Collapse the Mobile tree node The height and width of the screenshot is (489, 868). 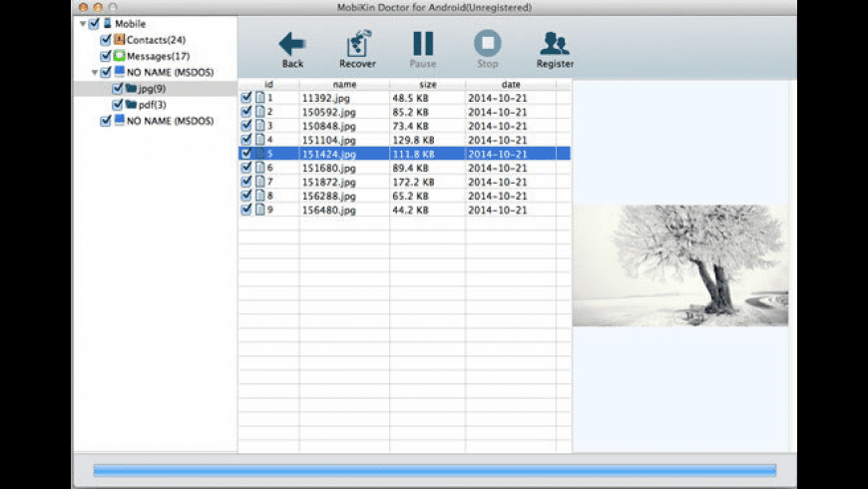(83, 24)
